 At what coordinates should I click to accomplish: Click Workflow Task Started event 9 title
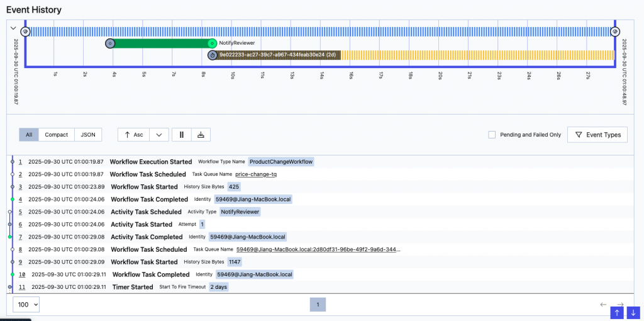(144, 262)
